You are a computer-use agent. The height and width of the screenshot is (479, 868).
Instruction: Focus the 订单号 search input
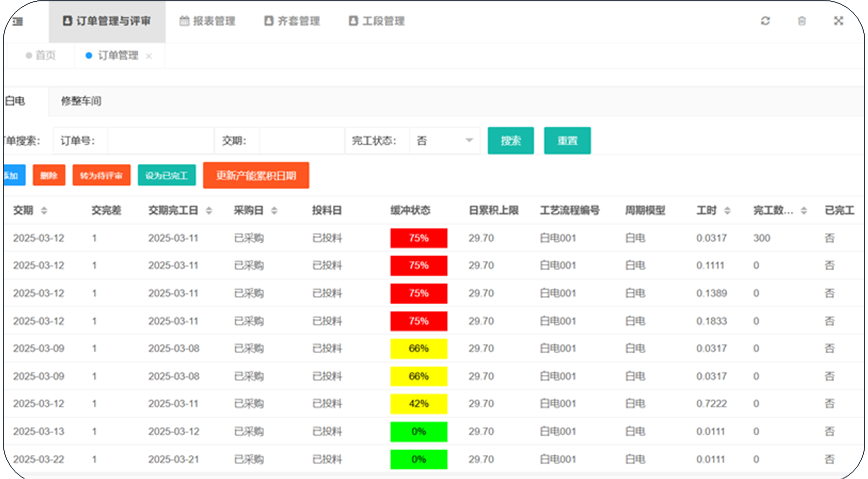pyautogui.click(x=161, y=141)
